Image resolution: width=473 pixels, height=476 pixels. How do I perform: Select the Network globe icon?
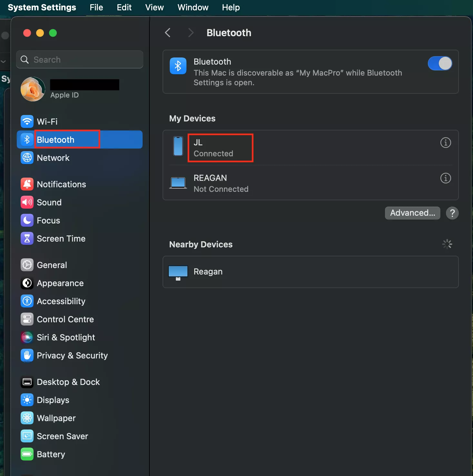point(27,158)
